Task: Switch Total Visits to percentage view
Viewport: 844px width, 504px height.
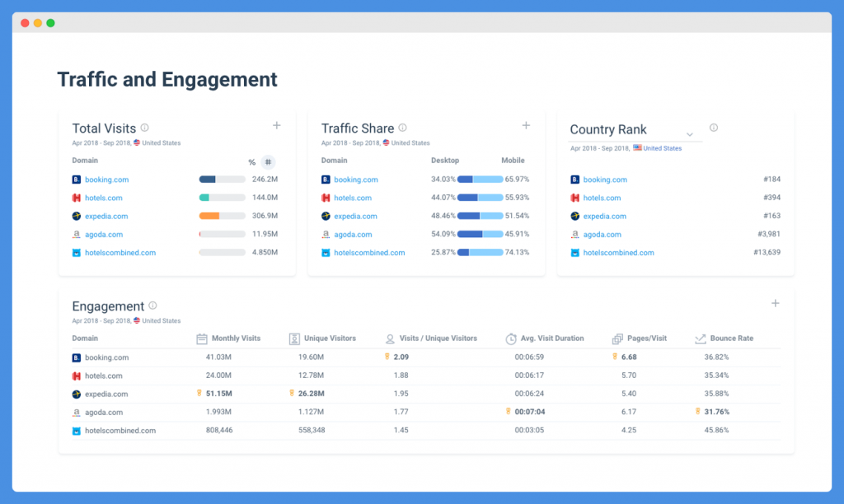Action: pos(251,162)
